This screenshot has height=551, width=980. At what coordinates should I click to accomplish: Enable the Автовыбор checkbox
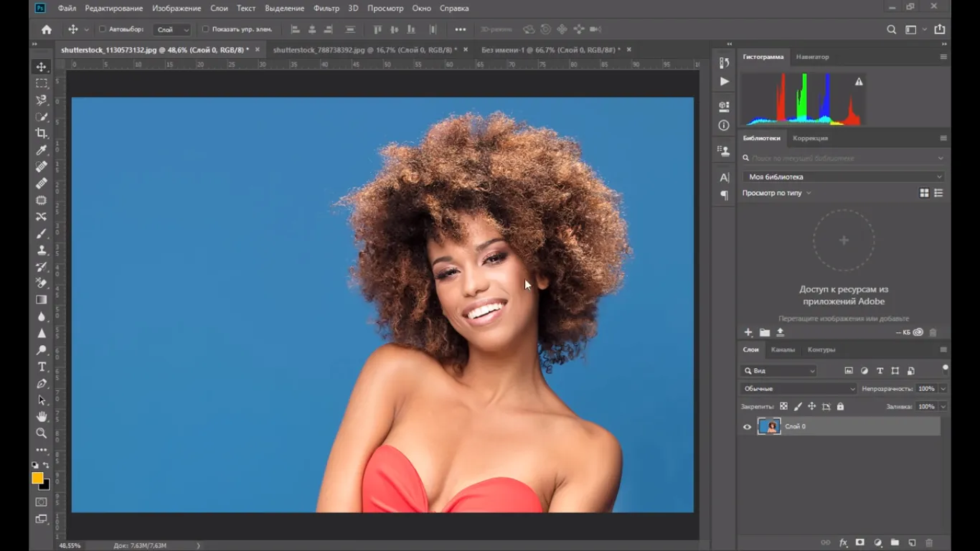(102, 29)
